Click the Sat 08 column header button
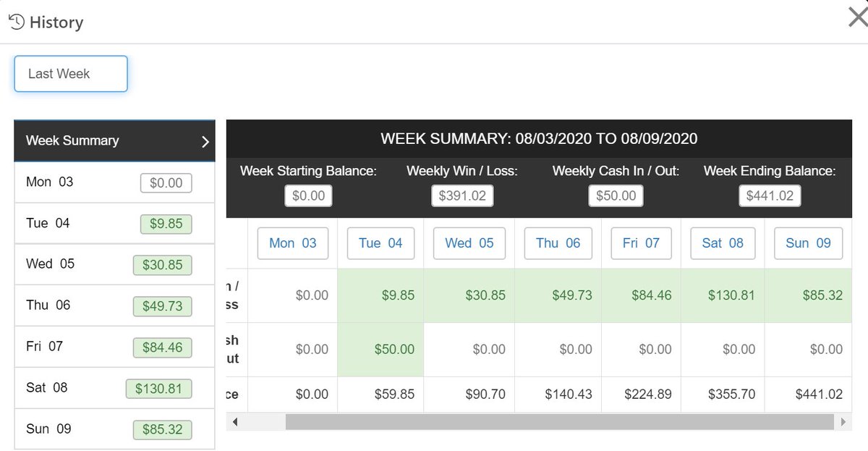The image size is (868, 451). 723,243
